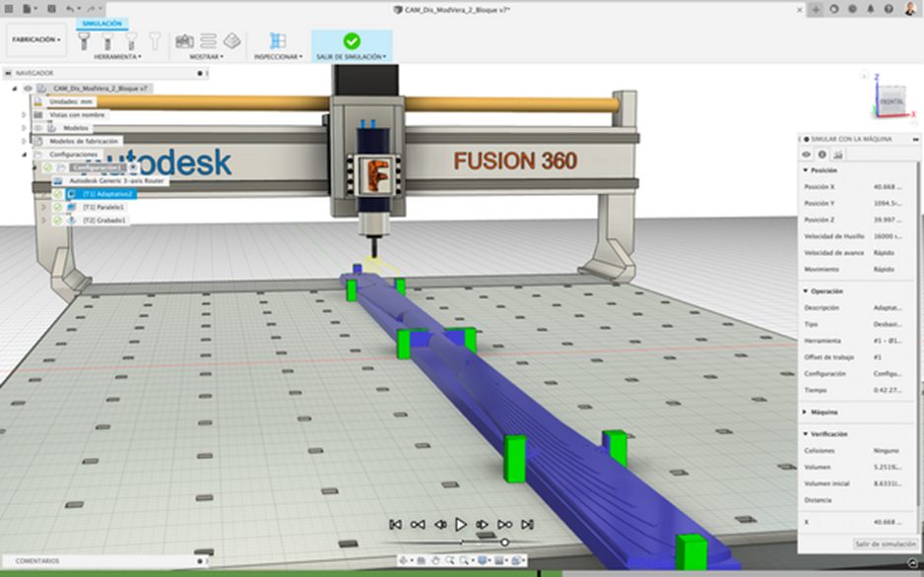Go to previous operation in simulation
924x577 pixels.
pos(418,524)
